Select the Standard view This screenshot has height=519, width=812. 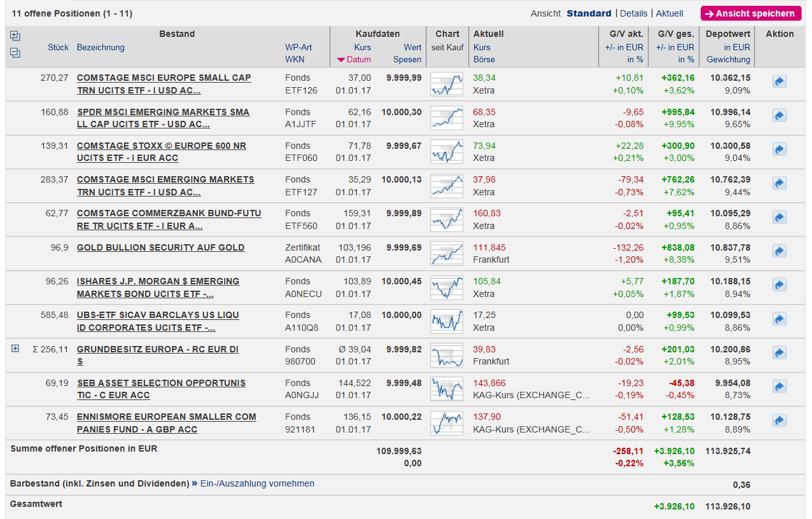tap(589, 13)
